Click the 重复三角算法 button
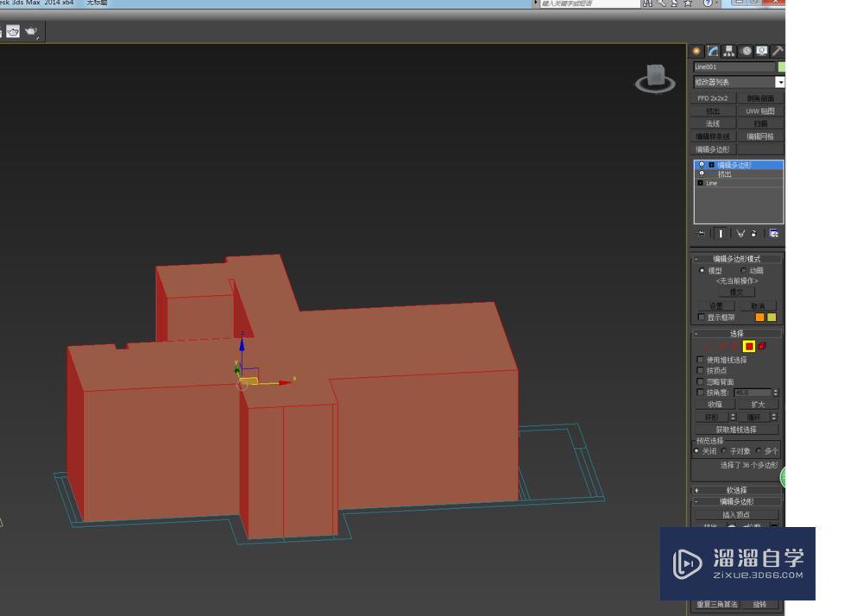 pyautogui.click(x=716, y=605)
